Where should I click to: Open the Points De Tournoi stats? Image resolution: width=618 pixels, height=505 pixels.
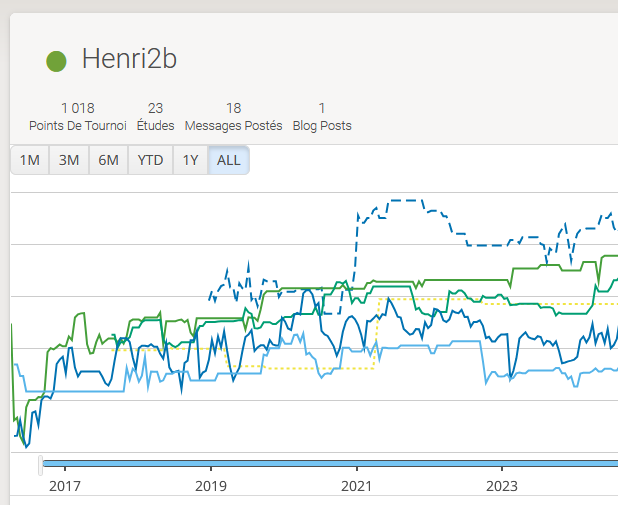tap(78, 117)
